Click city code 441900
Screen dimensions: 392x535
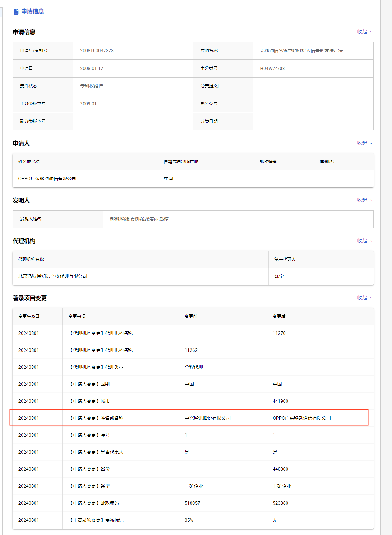click(280, 401)
